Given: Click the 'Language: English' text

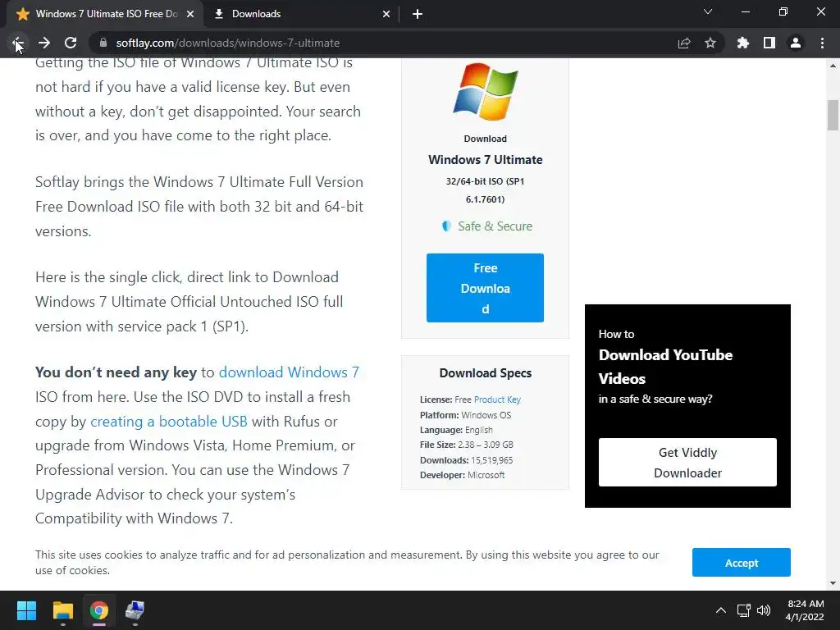Looking at the screenshot, I should tap(456, 430).
